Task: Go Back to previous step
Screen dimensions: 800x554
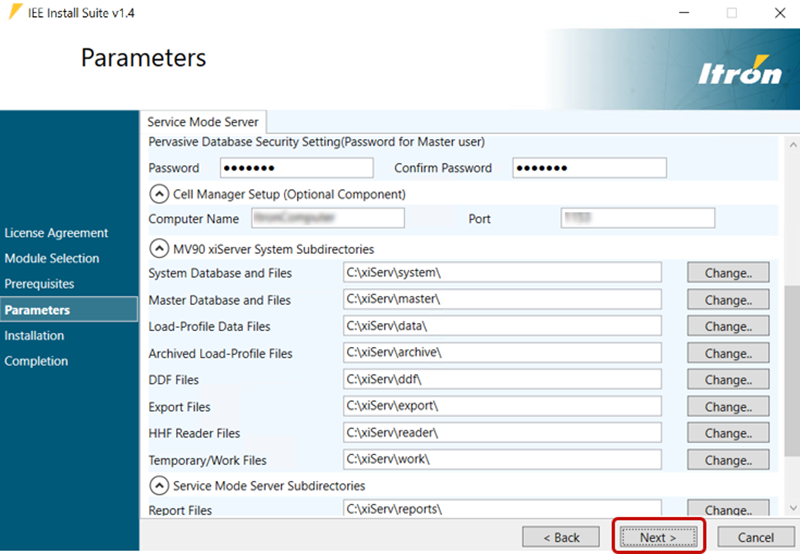Action: (561, 537)
